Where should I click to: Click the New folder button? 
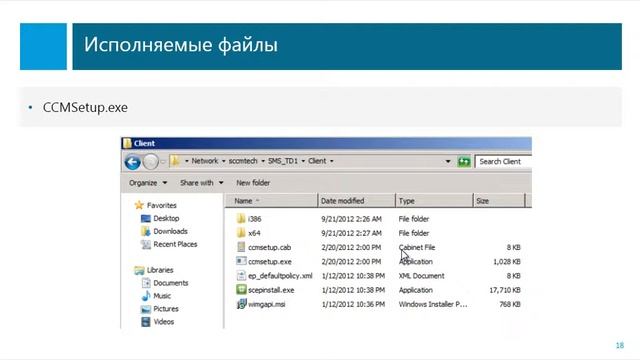point(253,183)
